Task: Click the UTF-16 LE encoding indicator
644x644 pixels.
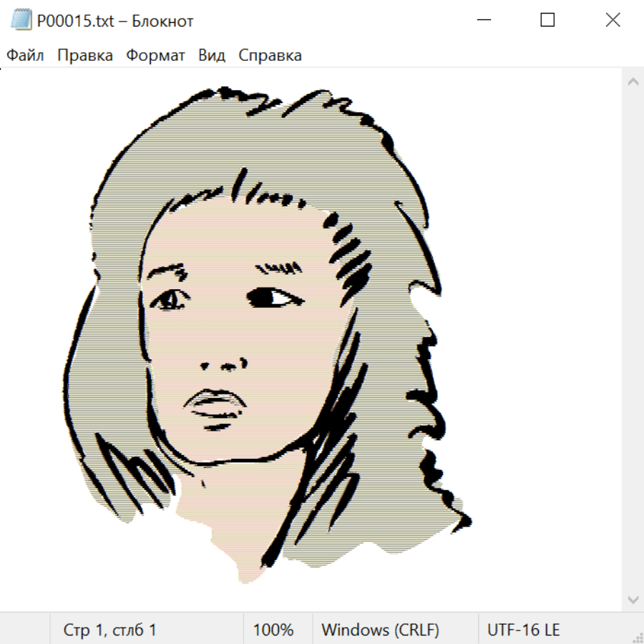Action: (523, 630)
